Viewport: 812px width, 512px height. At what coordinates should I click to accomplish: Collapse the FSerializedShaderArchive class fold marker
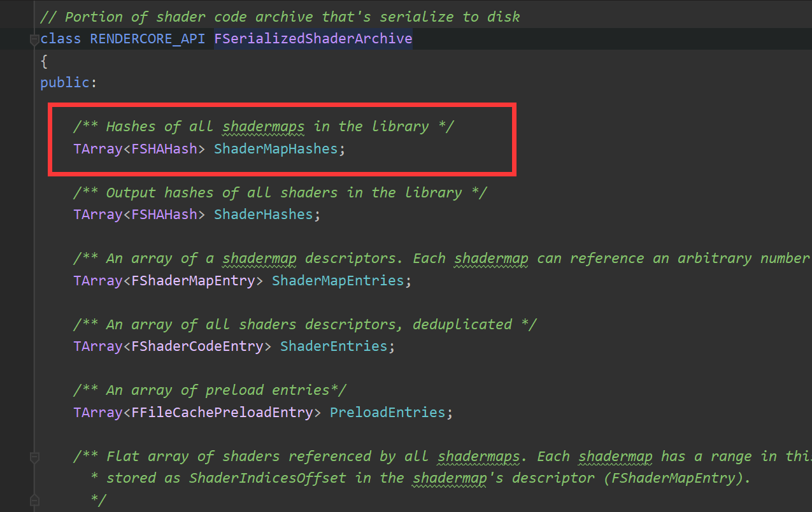tap(34, 39)
